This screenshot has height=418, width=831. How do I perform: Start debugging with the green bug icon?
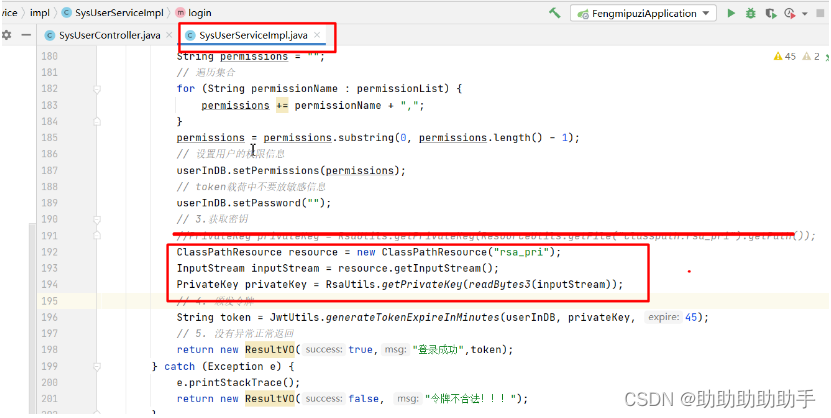(x=750, y=13)
